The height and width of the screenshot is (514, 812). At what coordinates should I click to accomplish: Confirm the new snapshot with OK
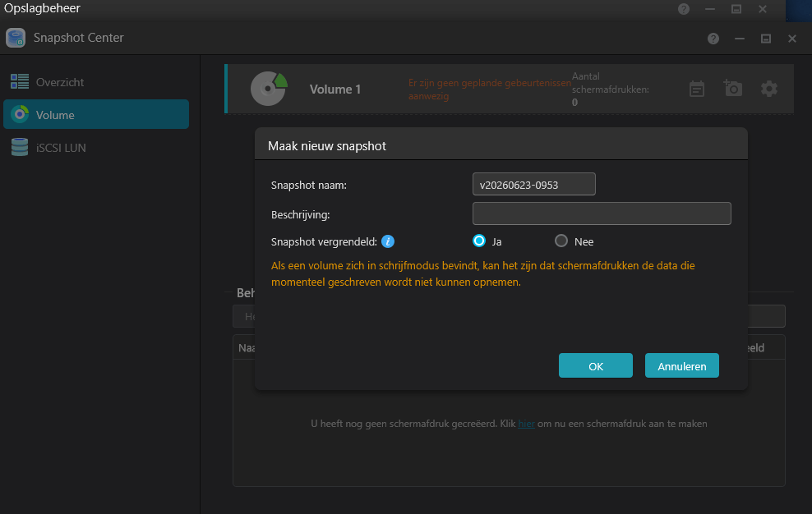[596, 365]
